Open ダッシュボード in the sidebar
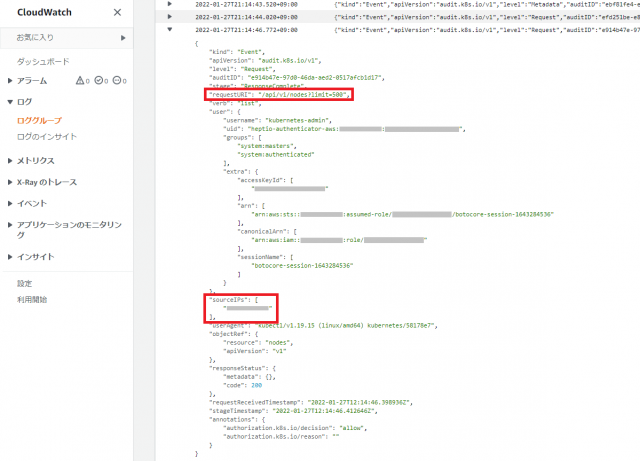This screenshot has height=461, width=640. (43, 62)
